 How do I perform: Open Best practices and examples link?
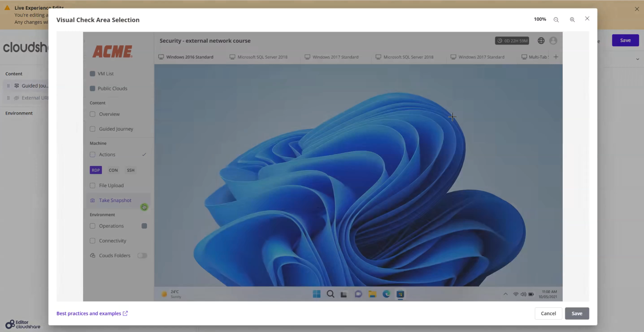click(x=92, y=314)
